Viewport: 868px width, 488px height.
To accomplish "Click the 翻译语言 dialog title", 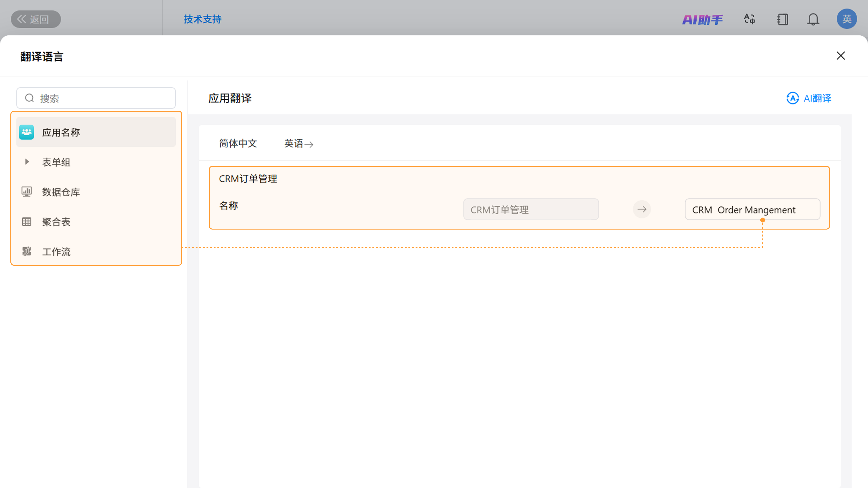I will 42,56.
